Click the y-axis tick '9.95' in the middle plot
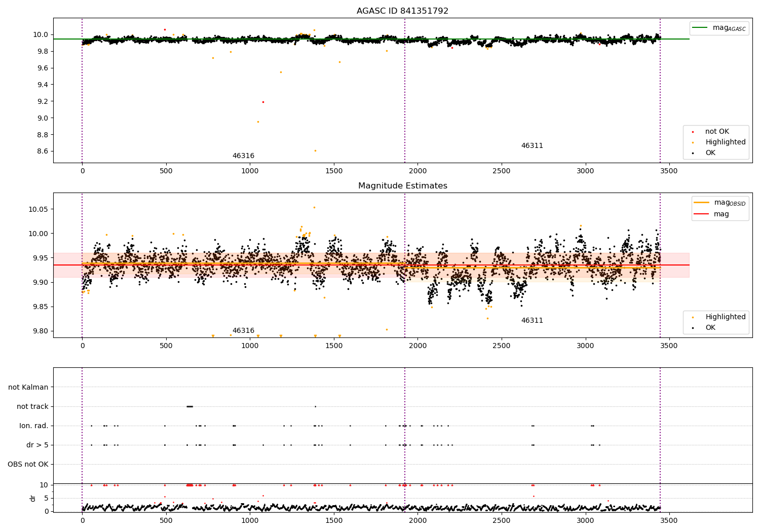This screenshot has height=532, width=760. [x=41, y=258]
